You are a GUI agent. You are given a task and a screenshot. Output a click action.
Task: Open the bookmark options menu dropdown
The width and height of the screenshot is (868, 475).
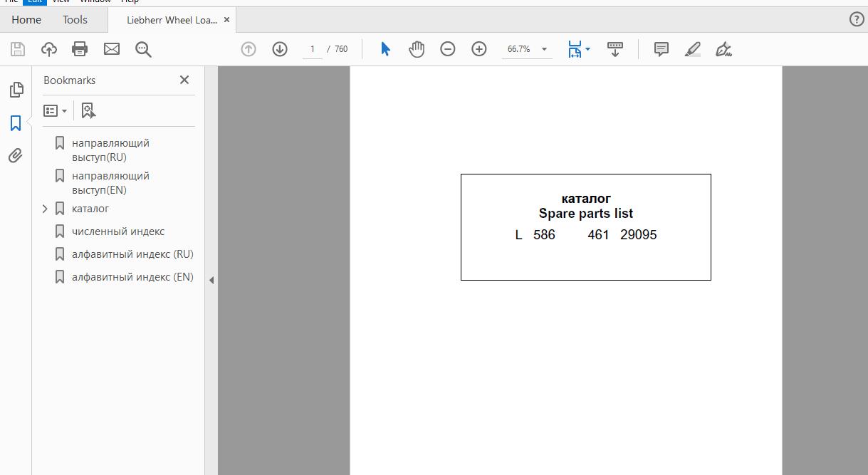pyautogui.click(x=55, y=111)
